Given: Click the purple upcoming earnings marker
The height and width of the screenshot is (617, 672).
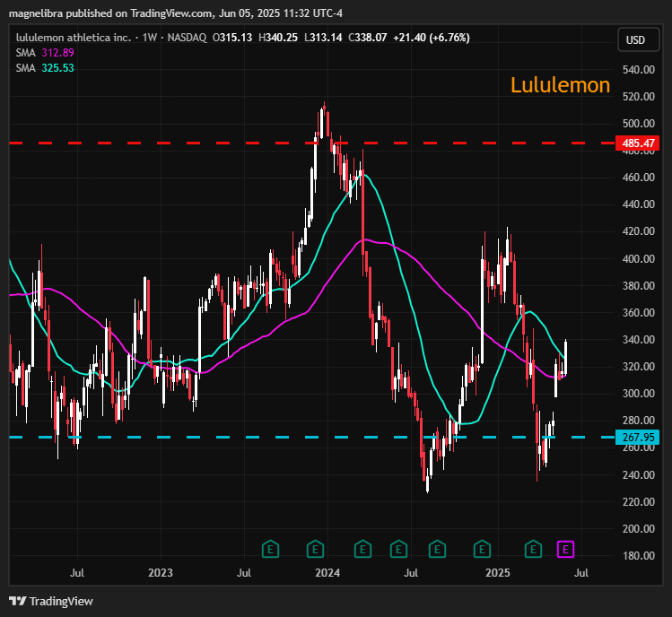Looking at the screenshot, I should [x=565, y=549].
